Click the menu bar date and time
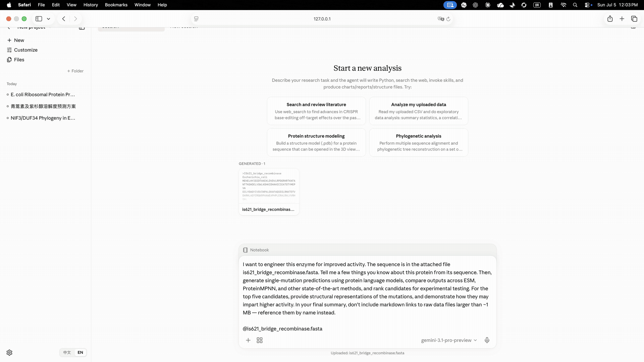This screenshot has height=362, width=644. 618,5
